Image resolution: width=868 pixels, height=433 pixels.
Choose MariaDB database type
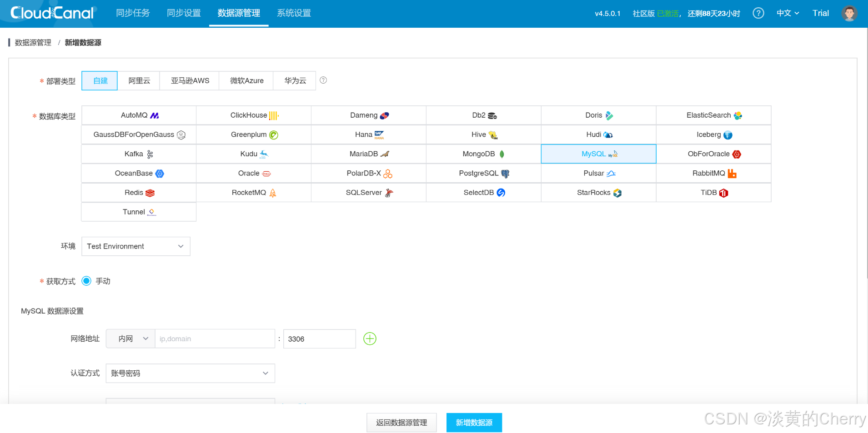point(369,154)
